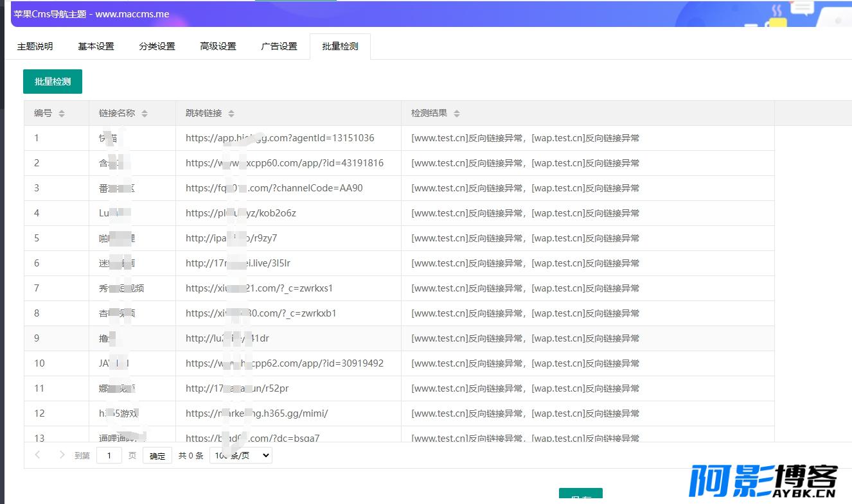This screenshot has height=504, width=852.
Task: Click link ending _c=zwrkxb1
Action: point(261,313)
